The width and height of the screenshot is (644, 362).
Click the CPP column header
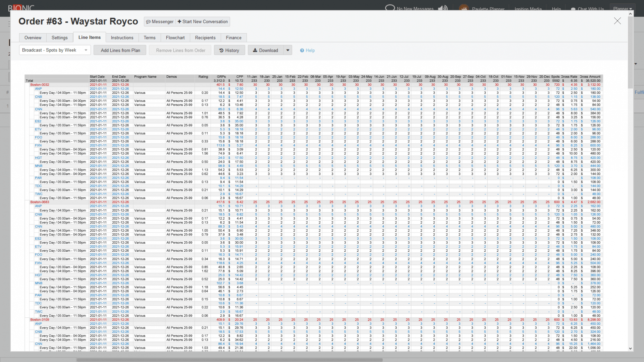coord(240,77)
